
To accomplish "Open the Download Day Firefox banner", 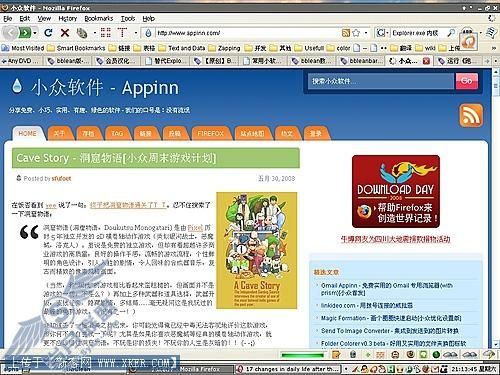I will point(396,191).
